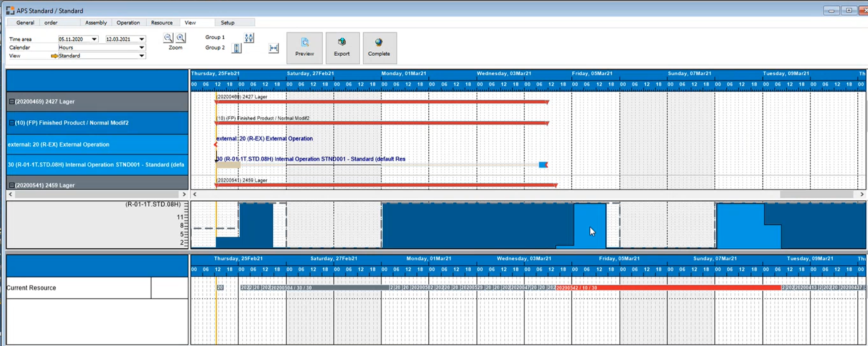Switch to the Resource tab
The height and width of the screenshot is (346, 868).
click(162, 23)
